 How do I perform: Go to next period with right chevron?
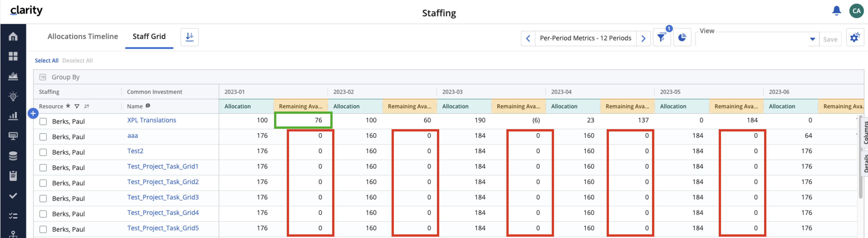[643, 38]
